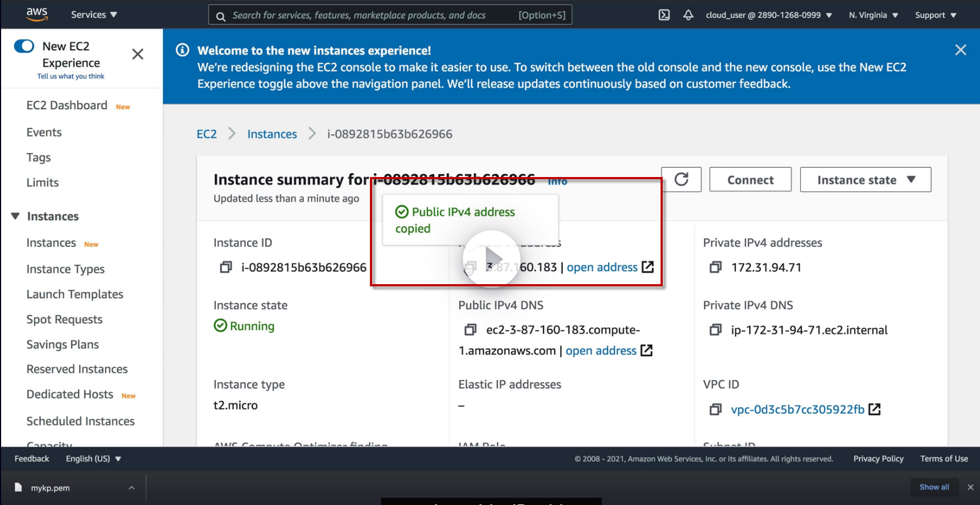Close the downloads bar
This screenshot has width=980, height=505.
970,487
